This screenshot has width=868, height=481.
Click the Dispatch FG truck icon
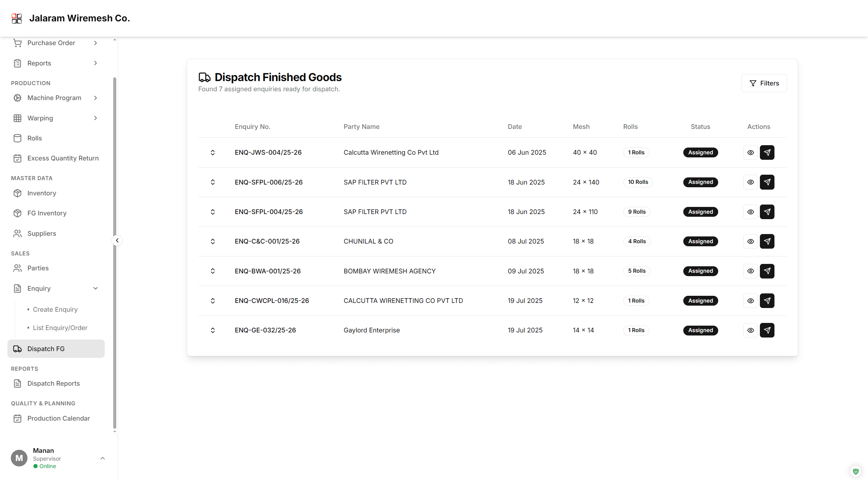pos(17,349)
